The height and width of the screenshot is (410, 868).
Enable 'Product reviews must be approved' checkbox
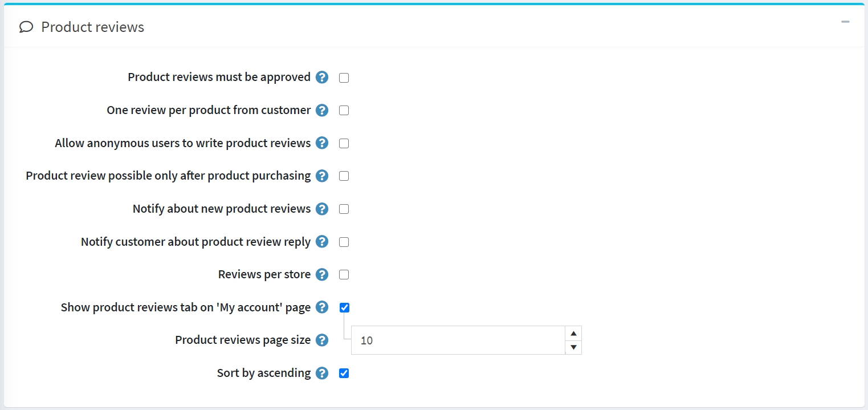[x=344, y=78]
